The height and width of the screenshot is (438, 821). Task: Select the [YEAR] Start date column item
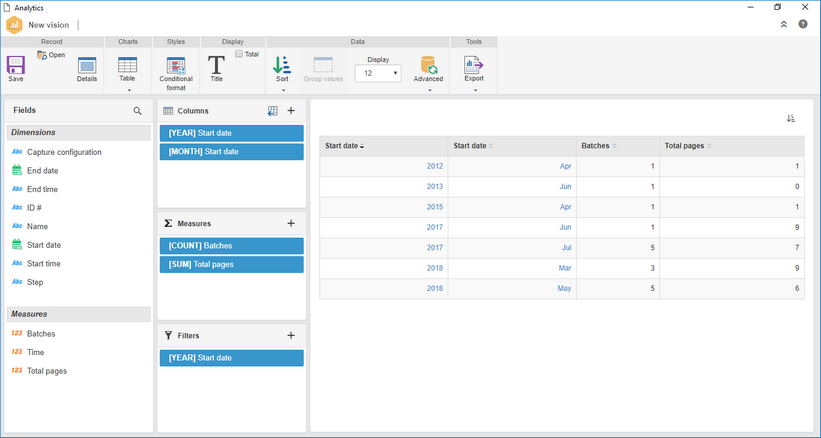(x=231, y=133)
